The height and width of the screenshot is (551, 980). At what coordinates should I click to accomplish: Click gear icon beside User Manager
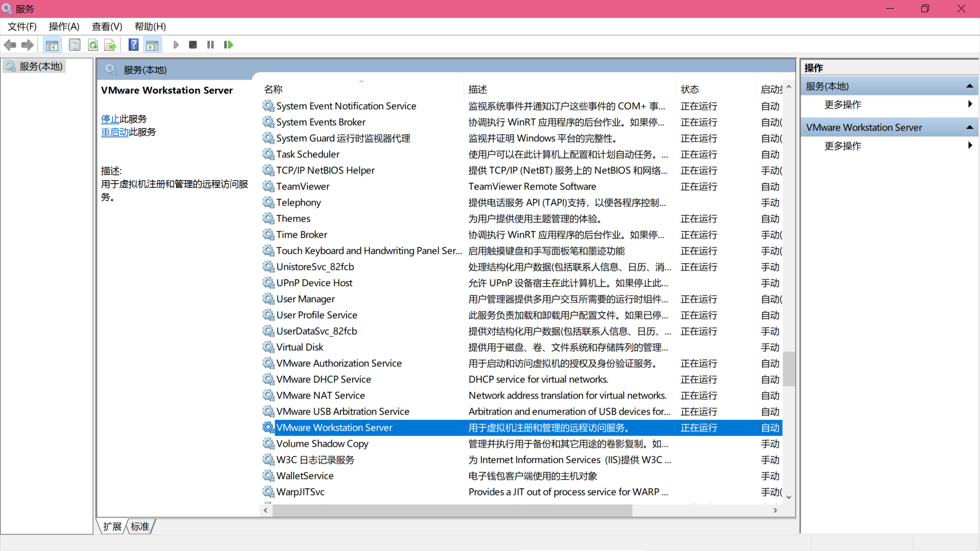click(268, 299)
